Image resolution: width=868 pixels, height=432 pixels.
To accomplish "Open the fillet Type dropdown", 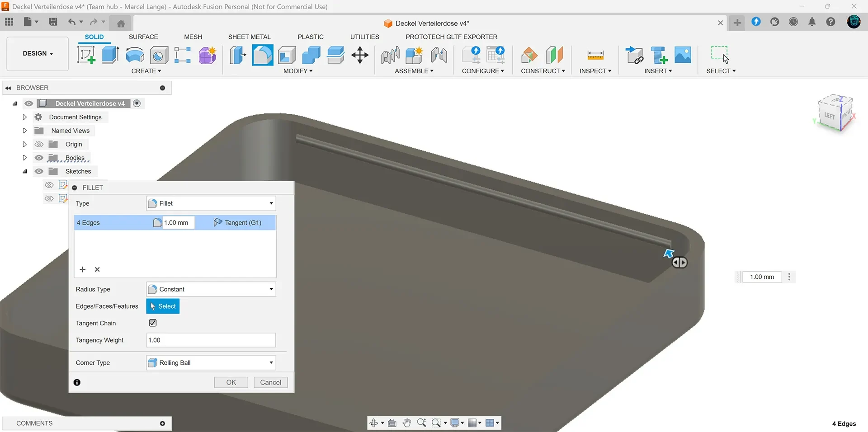I will [x=211, y=203].
